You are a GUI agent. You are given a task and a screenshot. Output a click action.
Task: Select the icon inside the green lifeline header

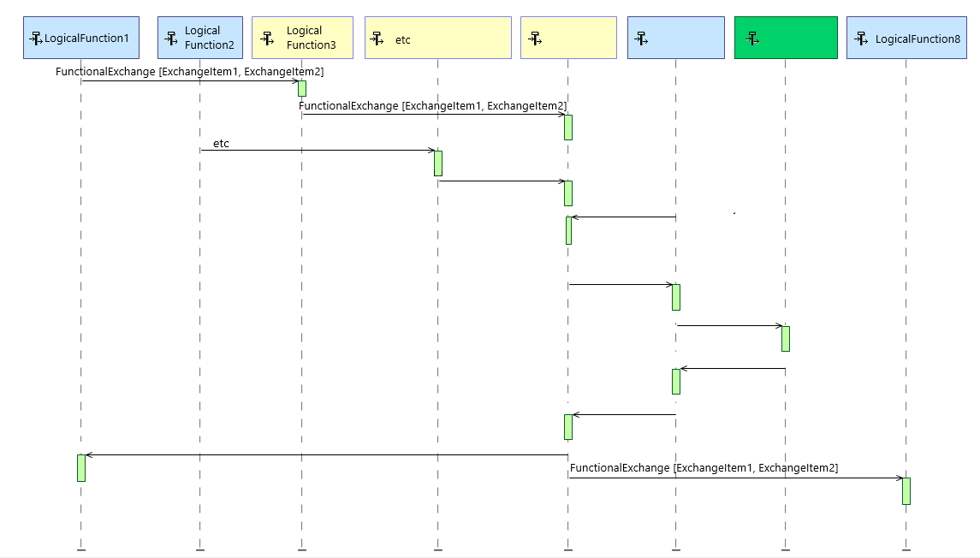pos(752,39)
